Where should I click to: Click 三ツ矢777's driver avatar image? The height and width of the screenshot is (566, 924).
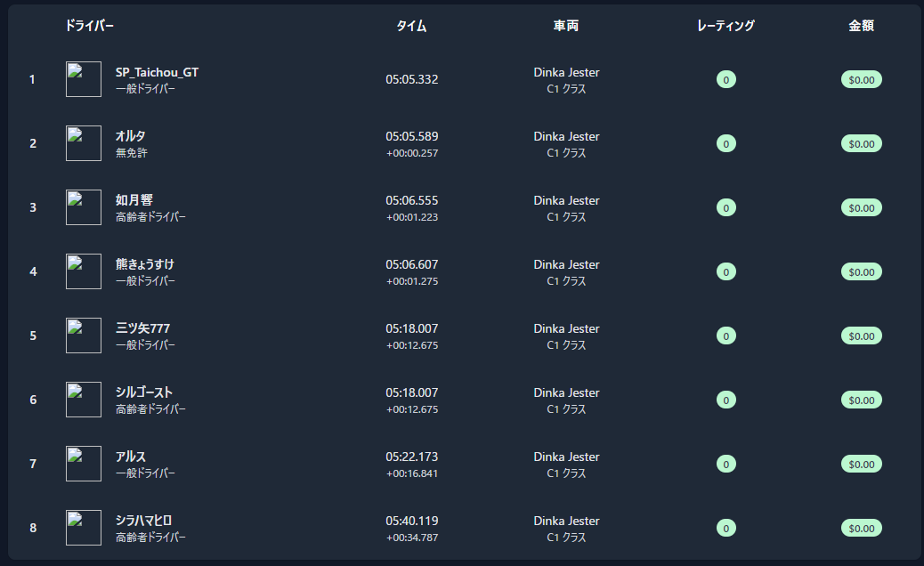[x=84, y=336]
